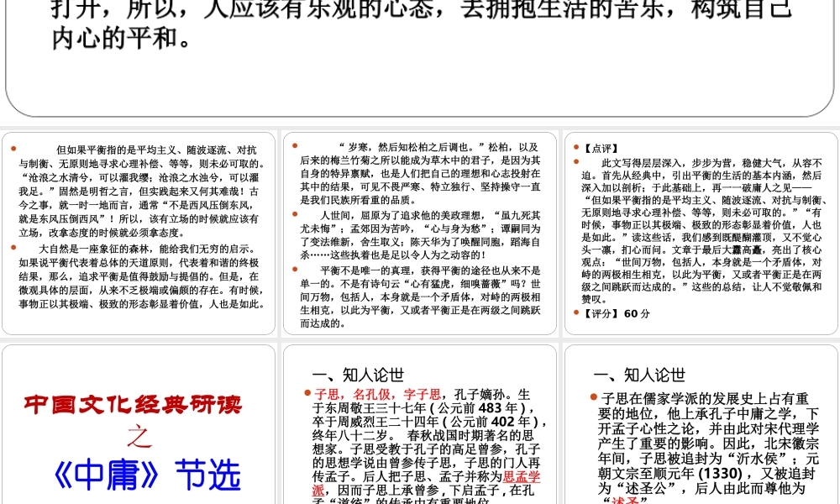Open the slide beginning 但如果平衡指的是平均主义
Viewport: 840px width, 504px height.
(139, 234)
